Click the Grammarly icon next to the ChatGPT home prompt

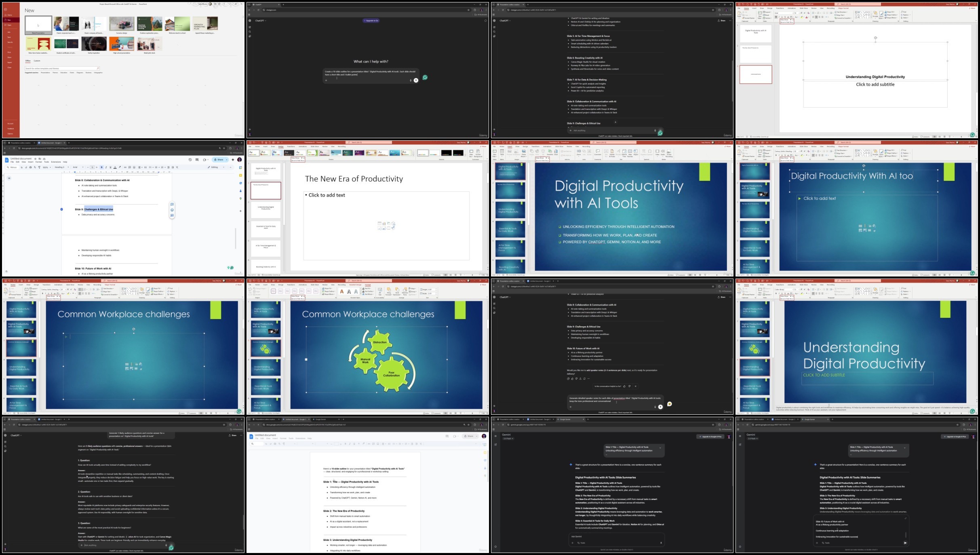point(425,77)
